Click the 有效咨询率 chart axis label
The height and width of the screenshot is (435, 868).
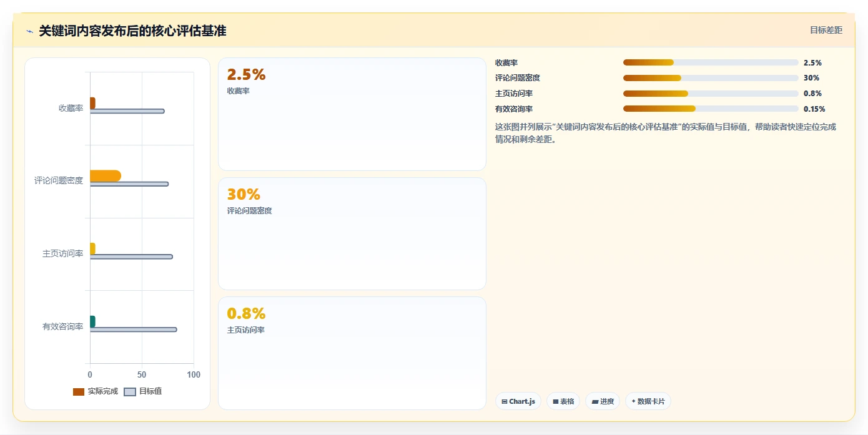(x=62, y=326)
